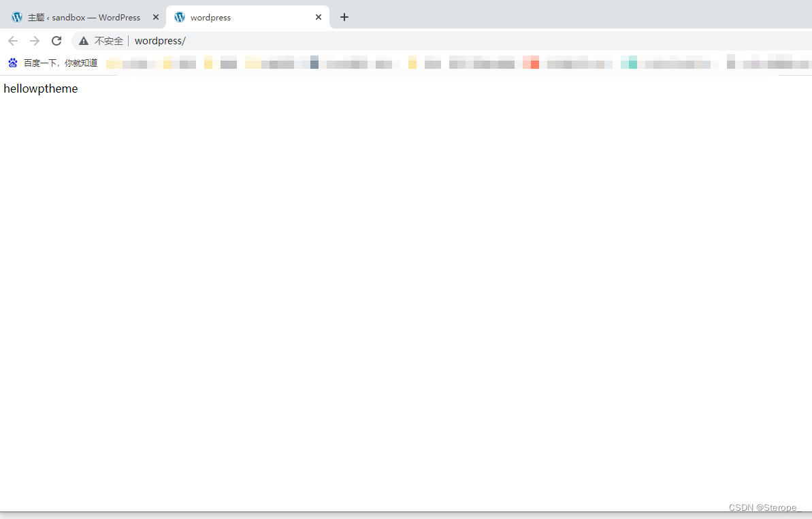Open a new tab with plus button

click(x=344, y=18)
